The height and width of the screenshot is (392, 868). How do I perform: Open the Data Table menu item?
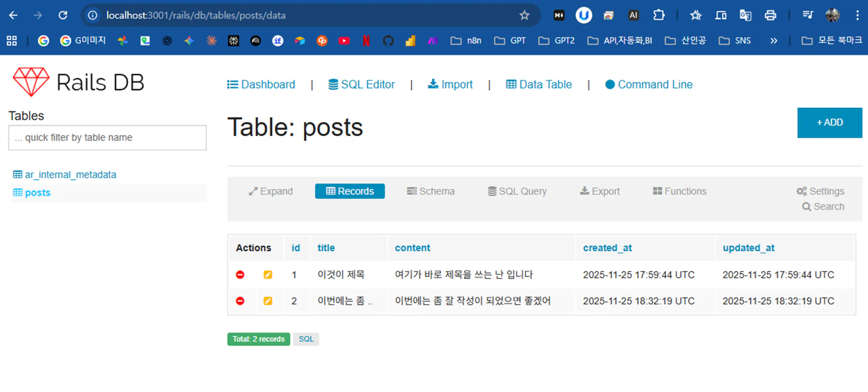pos(539,84)
